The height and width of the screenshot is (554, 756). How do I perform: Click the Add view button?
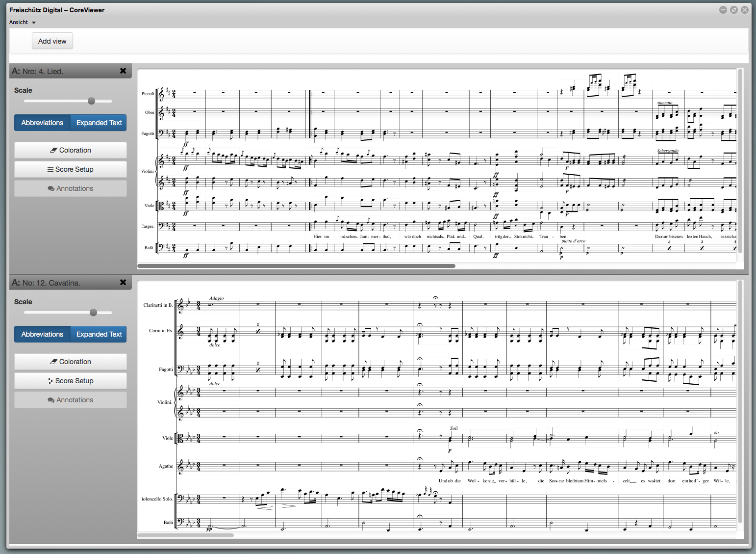(x=52, y=41)
